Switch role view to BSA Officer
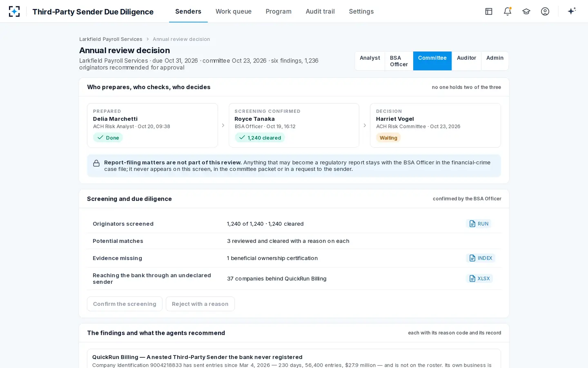 [399, 61]
